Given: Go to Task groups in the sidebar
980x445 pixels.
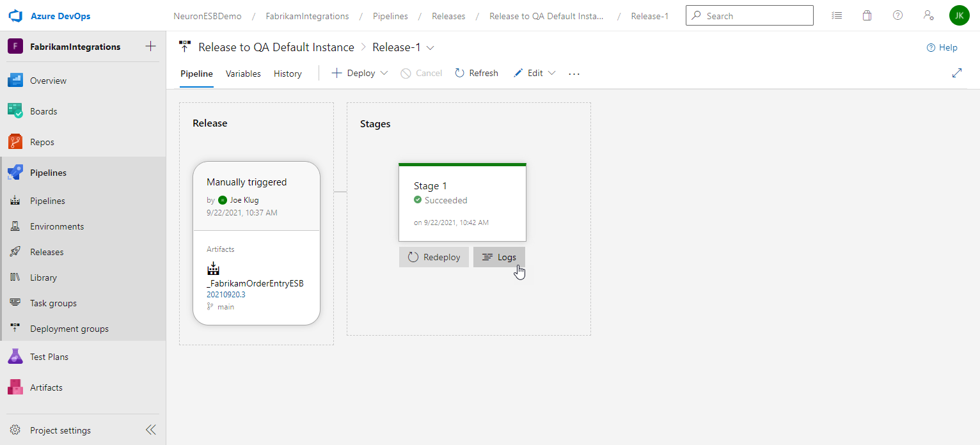Looking at the screenshot, I should pyautogui.click(x=83, y=303).
